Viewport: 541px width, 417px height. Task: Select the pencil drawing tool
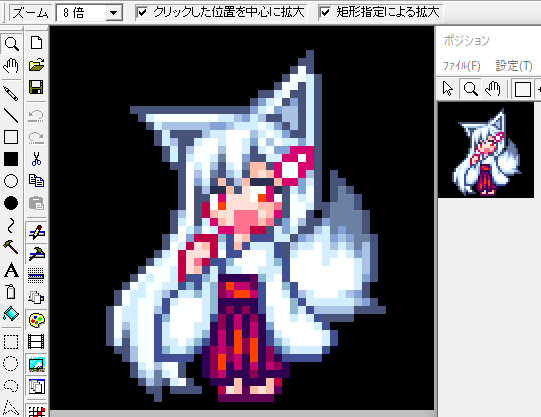[11, 93]
